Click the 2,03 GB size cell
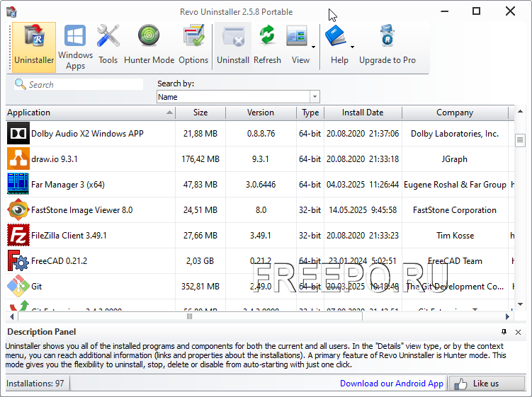 click(x=200, y=260)
